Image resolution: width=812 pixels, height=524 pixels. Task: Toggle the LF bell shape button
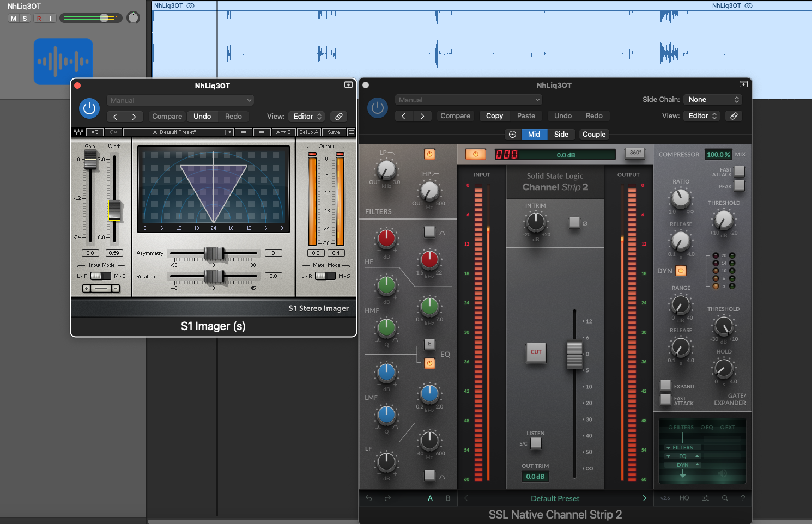pos(429,475)
